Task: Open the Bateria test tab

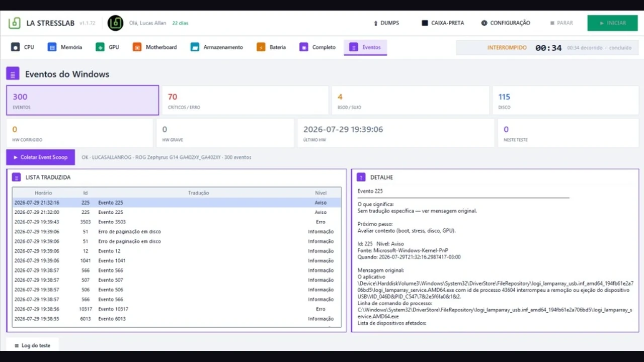Action: pos(271,47)
